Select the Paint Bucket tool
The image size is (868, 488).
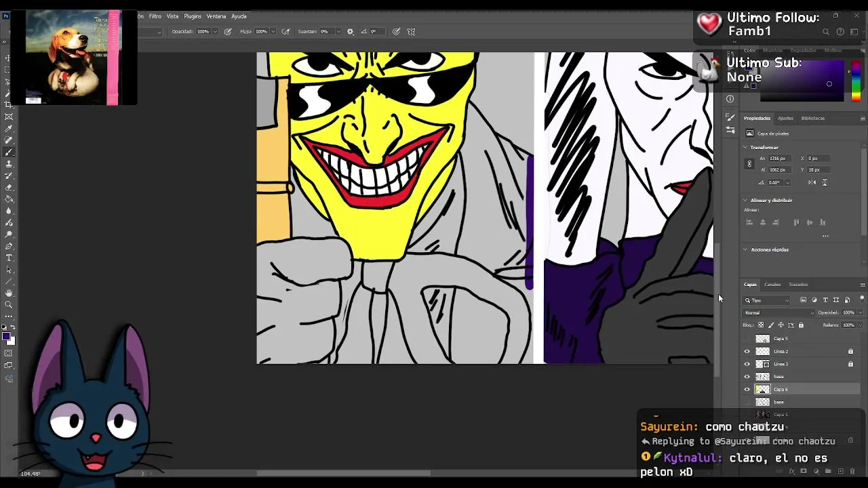pyautogui.click(x=9, y=199)
